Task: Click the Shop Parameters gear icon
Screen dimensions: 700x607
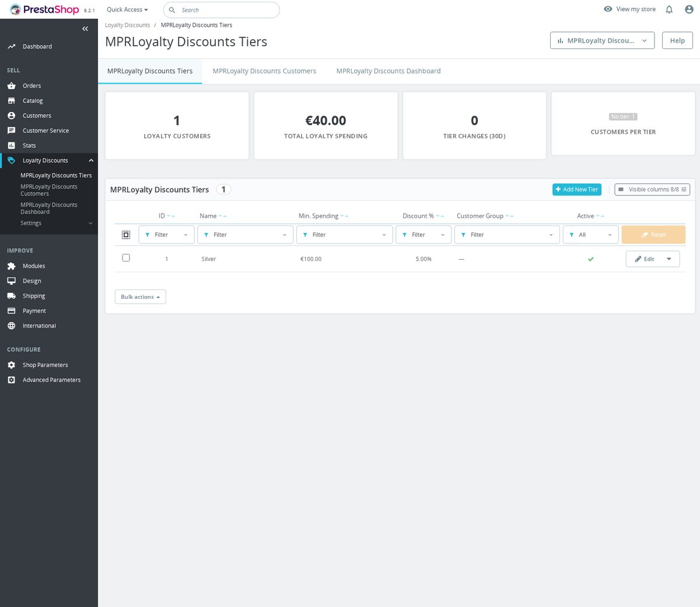Action: point(11,365)
